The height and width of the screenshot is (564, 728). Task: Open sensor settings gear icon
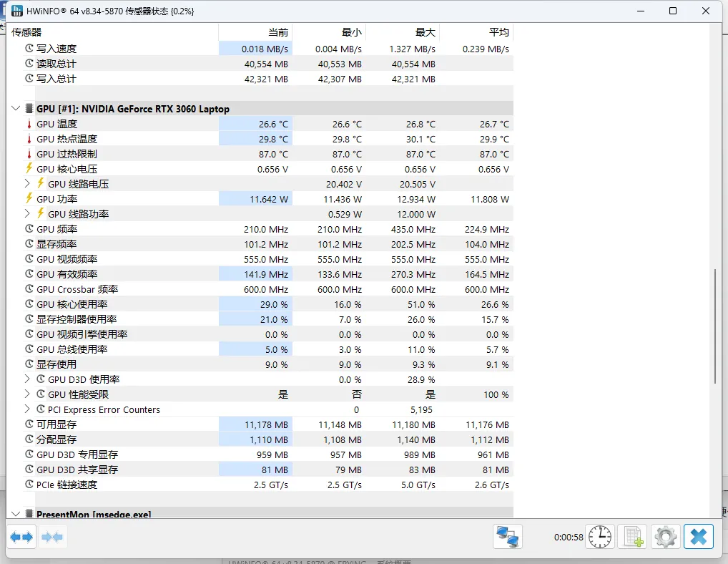[x=665, y=537]
